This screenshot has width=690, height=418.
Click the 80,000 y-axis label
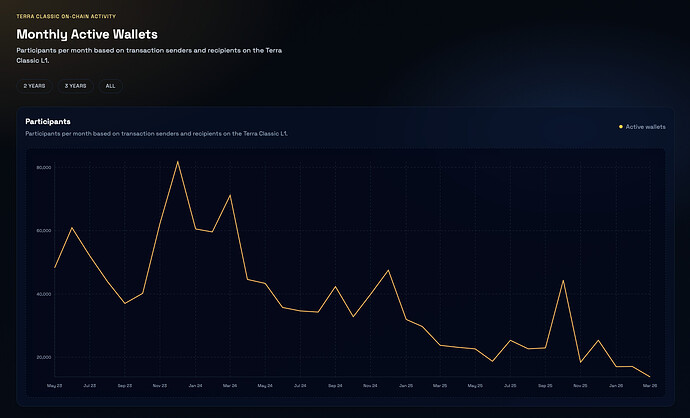pos(42,167)
